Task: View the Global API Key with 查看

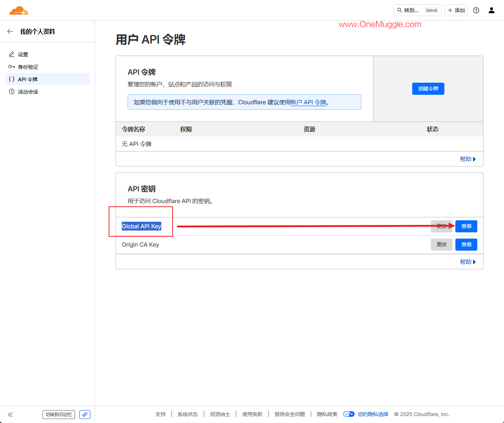Action: [466, 226]
